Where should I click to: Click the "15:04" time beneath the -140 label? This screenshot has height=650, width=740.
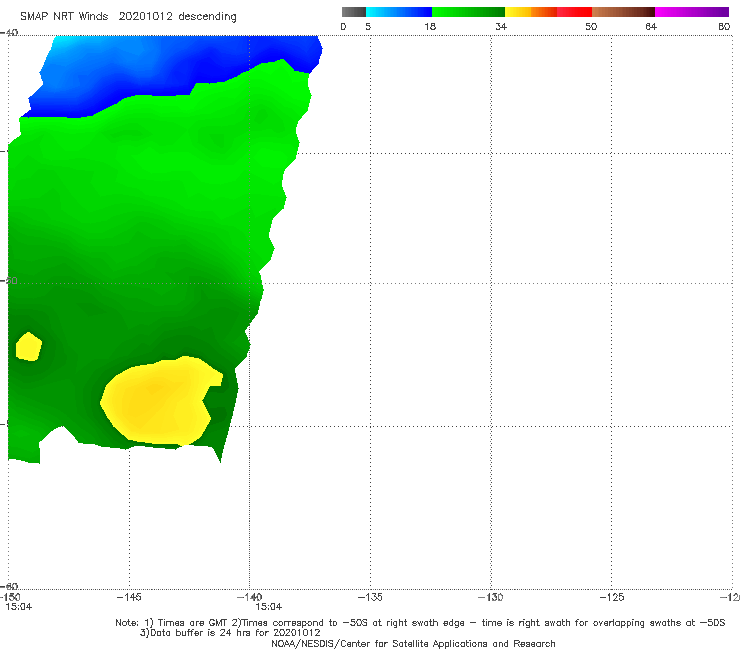(269, 607)
